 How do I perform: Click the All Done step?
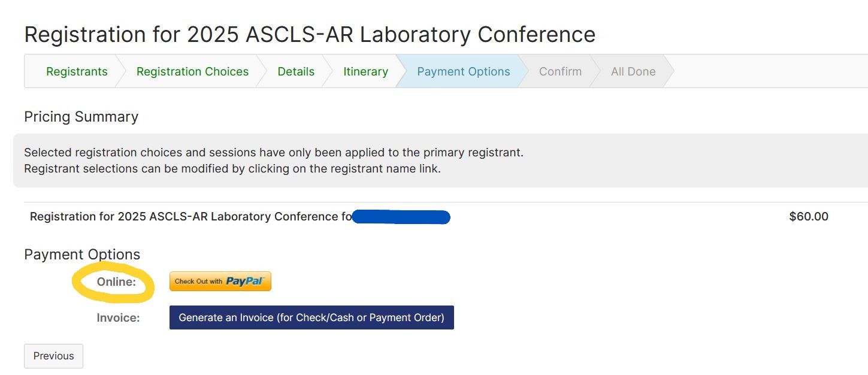point(633,71)
